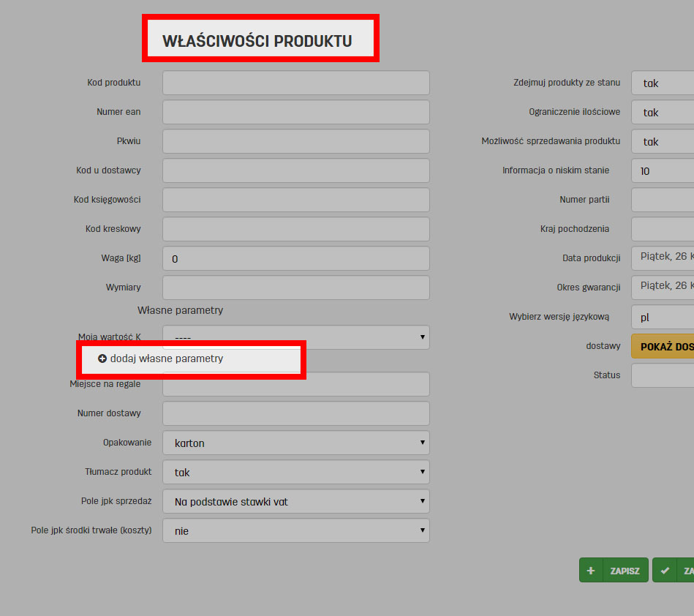Click the dropdown arrow on the Opakowanie field
The width and height of the screenshot is (694, 616).
pos(422,443)
